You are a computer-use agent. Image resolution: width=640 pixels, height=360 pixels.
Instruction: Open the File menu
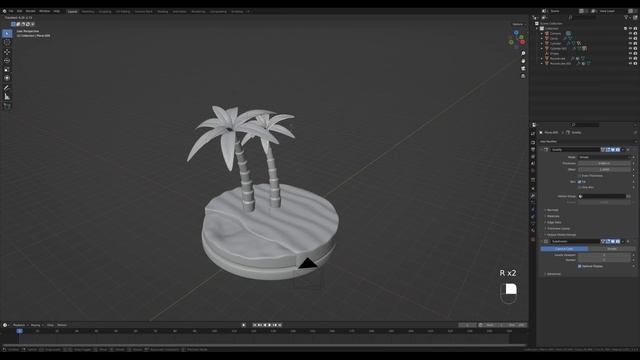[11, 11]
